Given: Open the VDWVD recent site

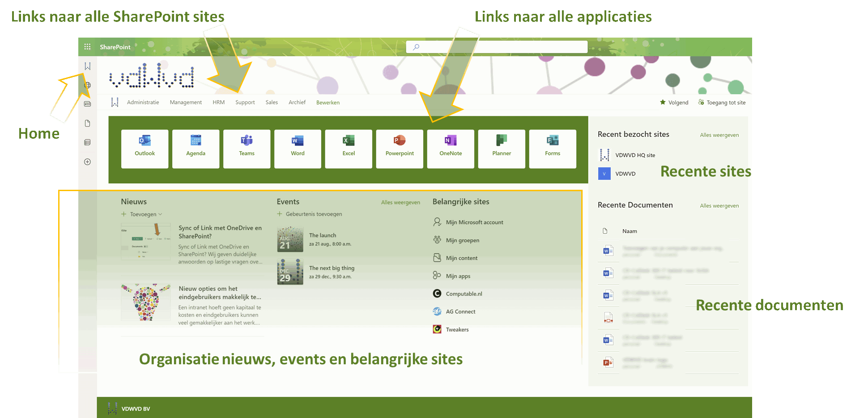Looking at the screenshot, I should [x=625, y=174].
